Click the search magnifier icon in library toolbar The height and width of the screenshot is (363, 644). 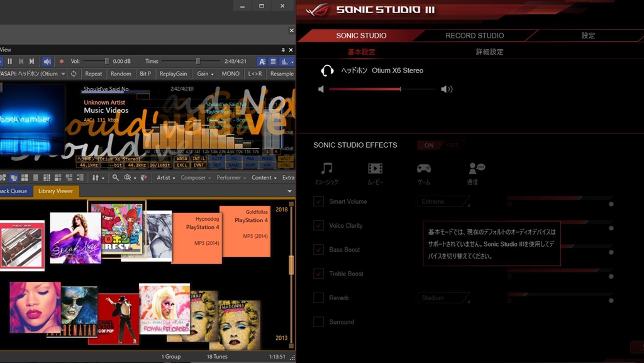click(x=115, y=177)
